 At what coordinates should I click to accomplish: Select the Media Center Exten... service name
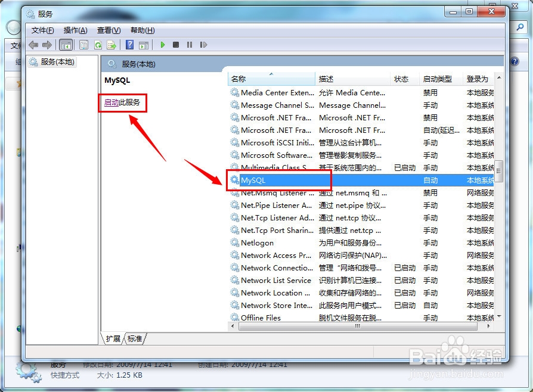pos(277,93)
